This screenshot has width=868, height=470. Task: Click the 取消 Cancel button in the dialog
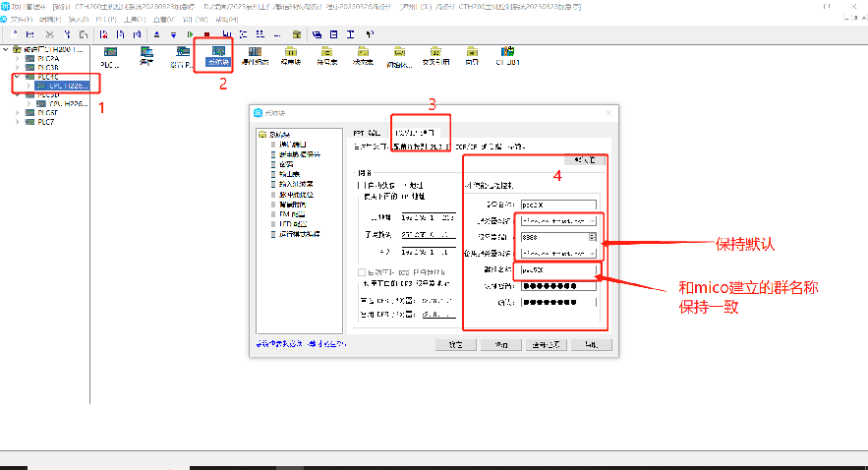501,345
